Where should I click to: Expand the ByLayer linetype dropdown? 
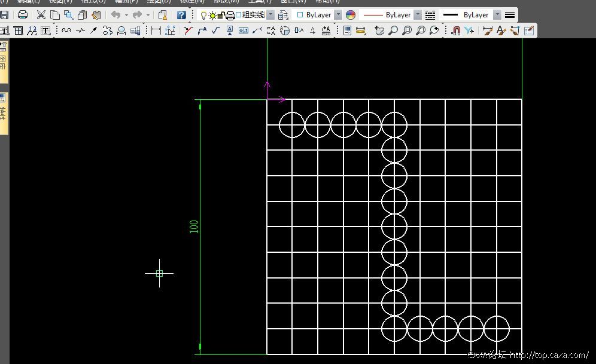(417, 15)
